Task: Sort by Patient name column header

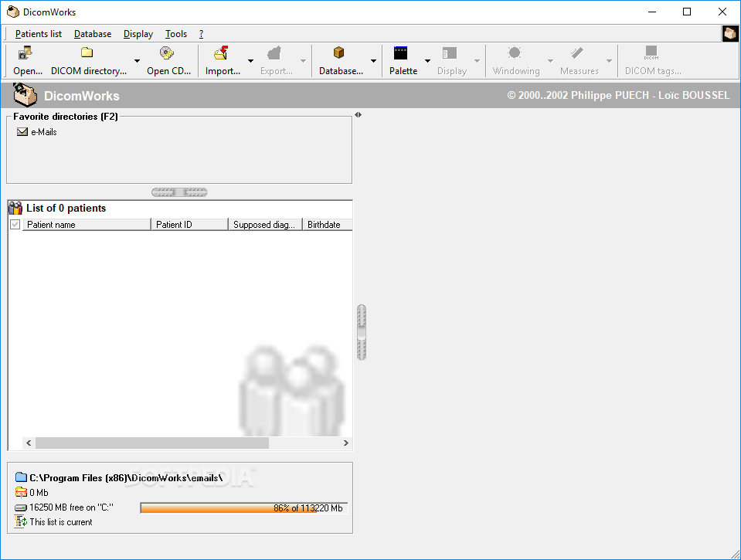Action: point(87,225)
